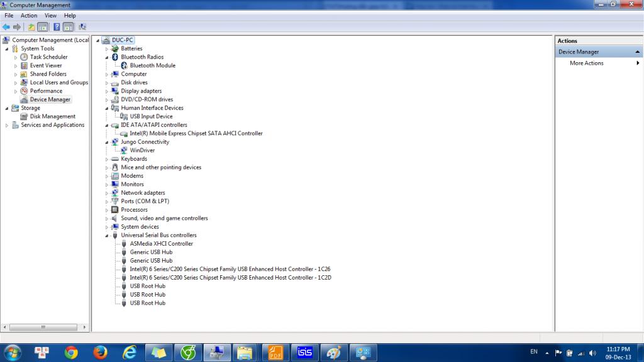Click the Windows Start button

click(13, 353)
